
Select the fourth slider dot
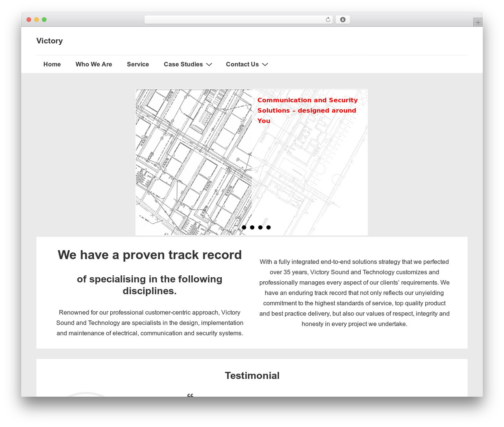click(260, 227)
